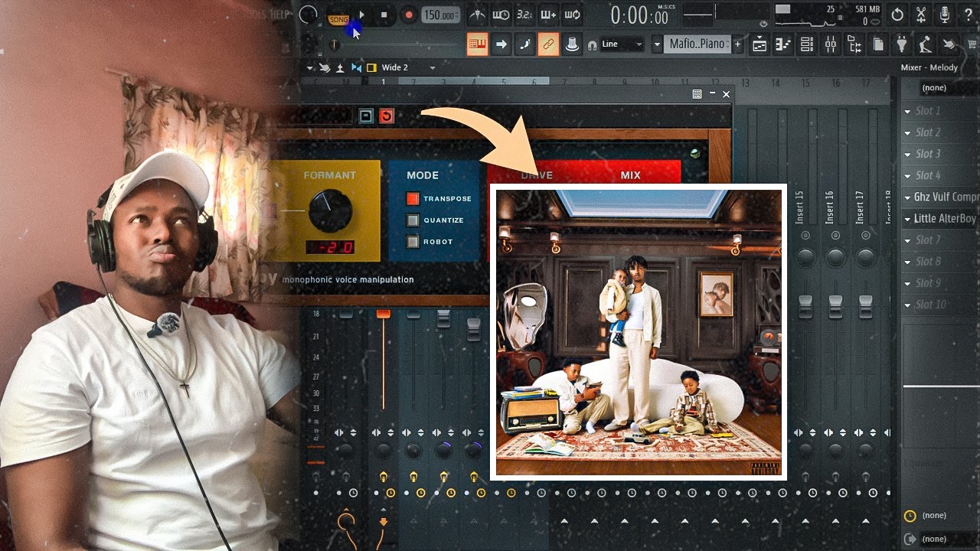Toggle the yellow square mixer icon
Viewport: 980px width, 551px height.
tap(371, 67)
